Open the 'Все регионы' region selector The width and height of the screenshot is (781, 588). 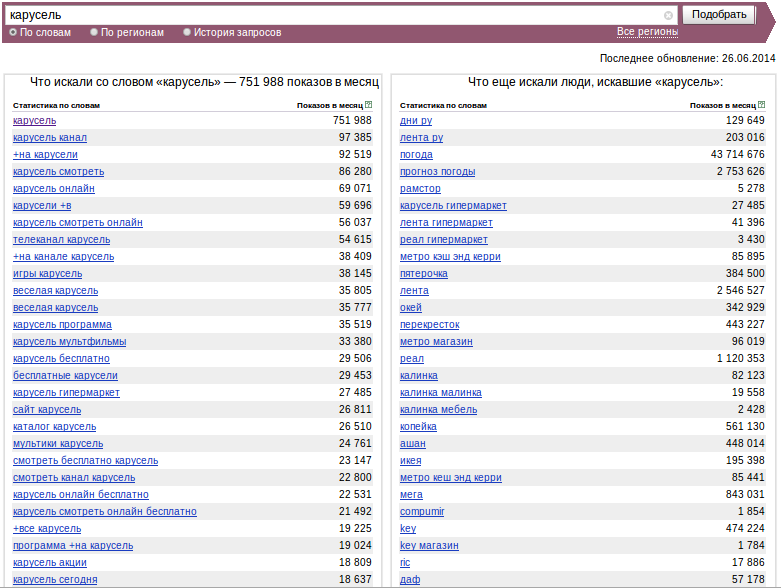648,32
